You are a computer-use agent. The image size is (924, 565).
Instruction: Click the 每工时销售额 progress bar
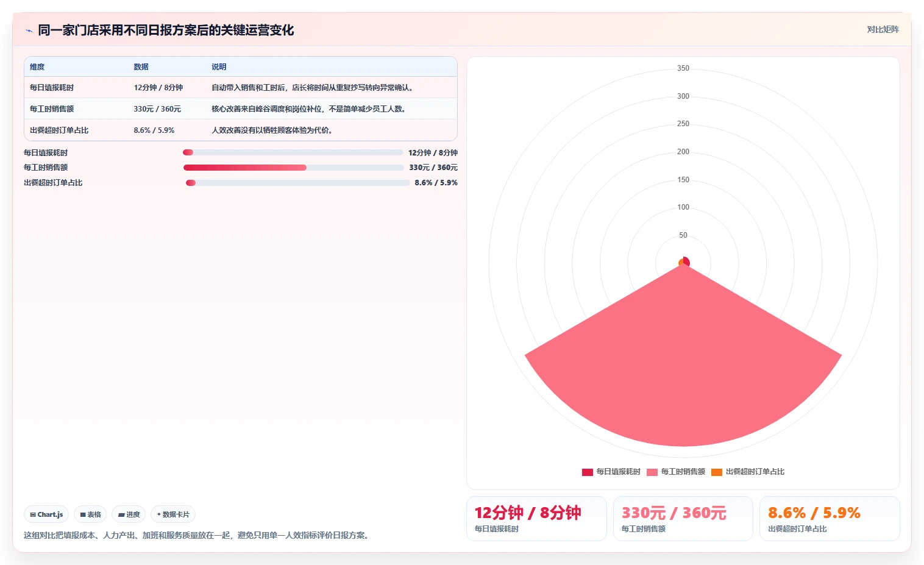[x=293, y=168]
